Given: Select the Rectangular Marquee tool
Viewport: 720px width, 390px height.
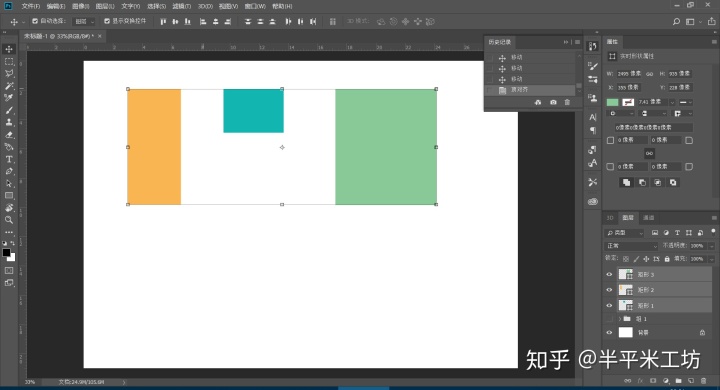Looking at the screenshot, I should pyautogui.click(x=9, y=62).
